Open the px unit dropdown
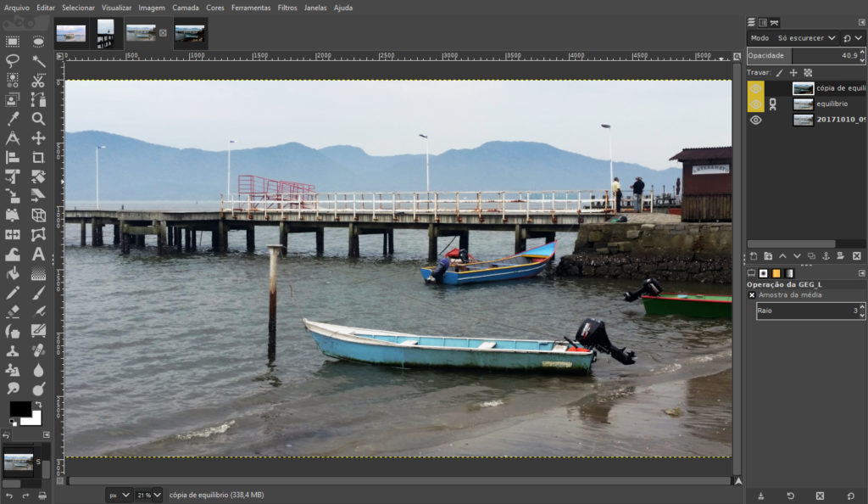 (x=120, y=495)
